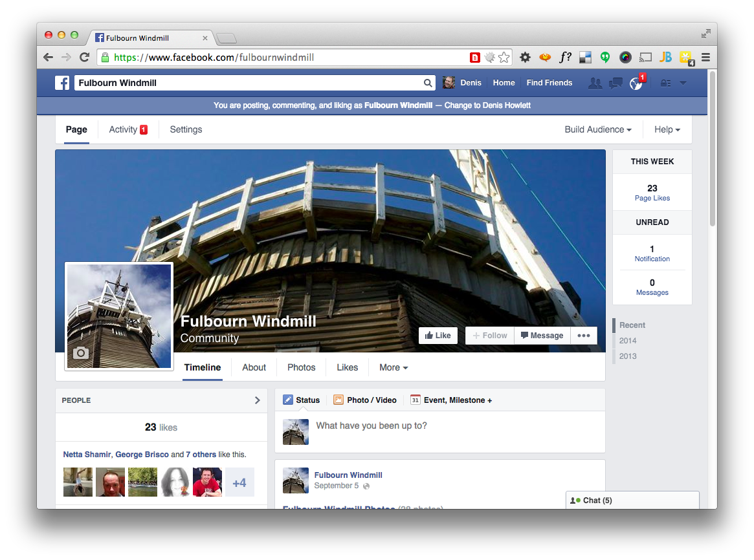Viewport: 754px width, 560px height.
Task: Open the unread Notification link
Action: (652, 253)
